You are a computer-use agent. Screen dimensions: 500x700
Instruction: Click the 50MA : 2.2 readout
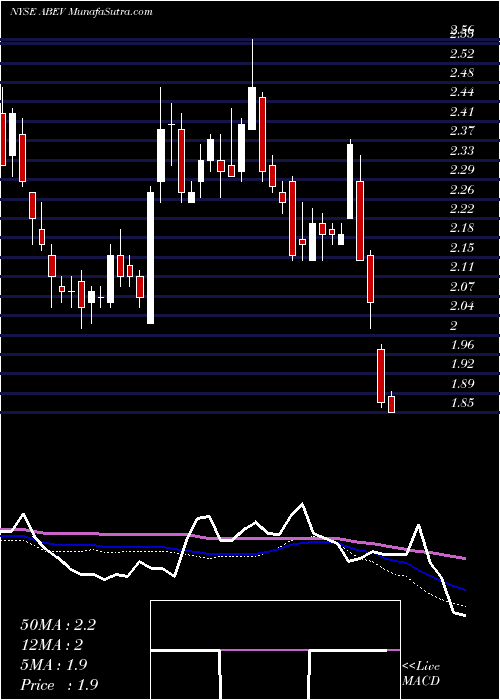(58, 625)
